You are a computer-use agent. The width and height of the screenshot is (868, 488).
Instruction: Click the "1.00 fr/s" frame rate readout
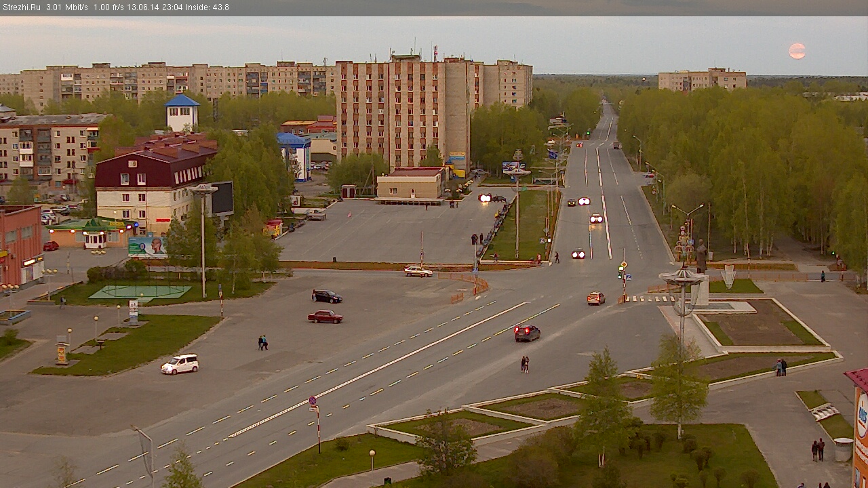[110, 7]
